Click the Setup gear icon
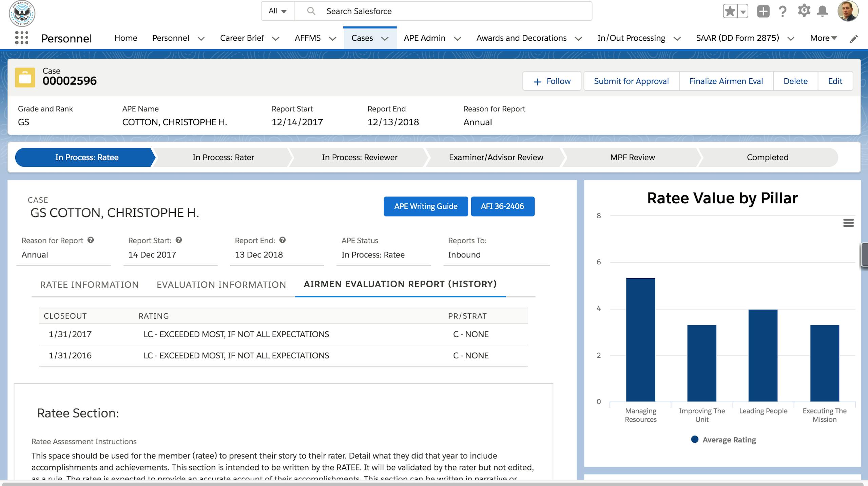Screen dimensions: 868x486 pos(804,11)
